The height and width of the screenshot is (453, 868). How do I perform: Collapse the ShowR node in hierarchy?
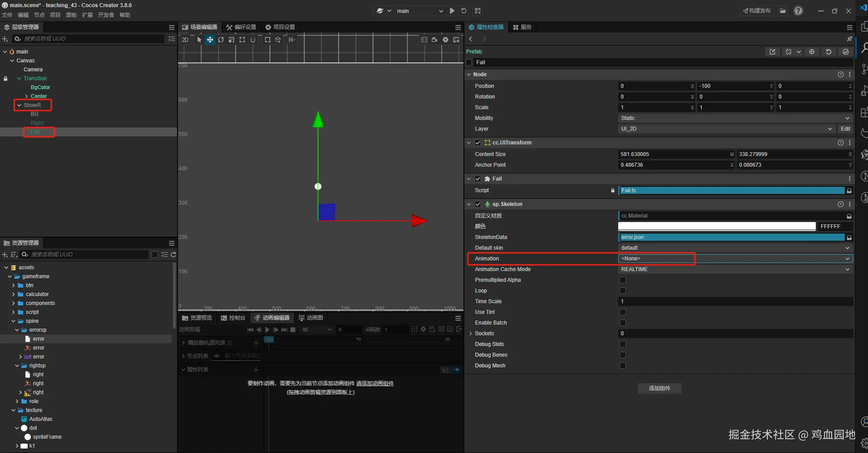tap(19, 105)
